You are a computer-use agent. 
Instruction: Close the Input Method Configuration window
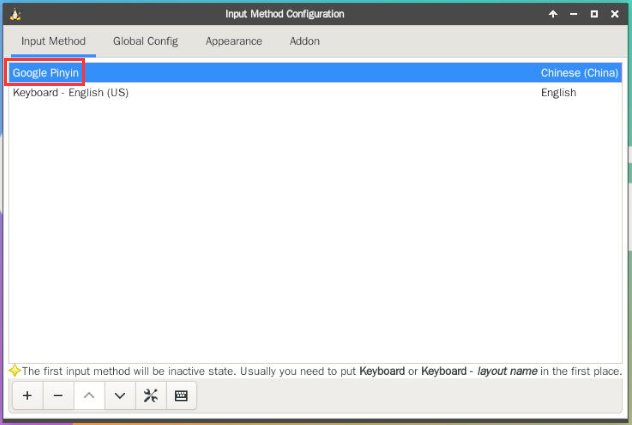click(x=615, y=14)
